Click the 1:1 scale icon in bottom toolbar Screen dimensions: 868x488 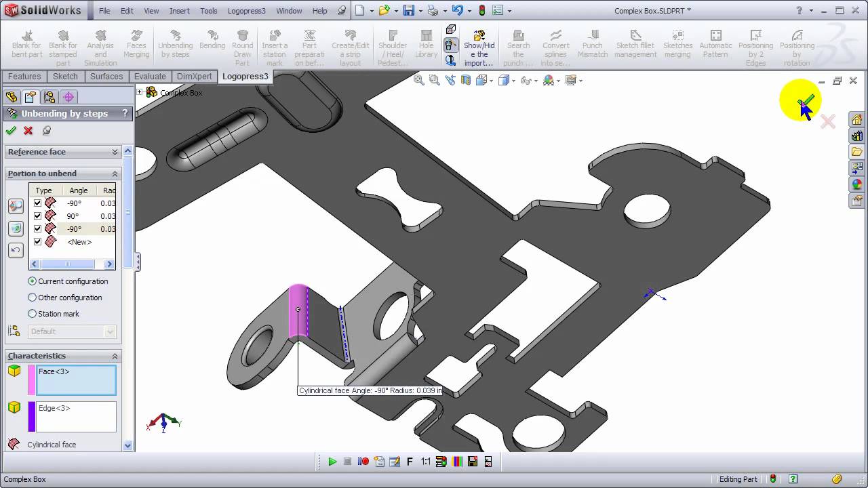point(426,462)
